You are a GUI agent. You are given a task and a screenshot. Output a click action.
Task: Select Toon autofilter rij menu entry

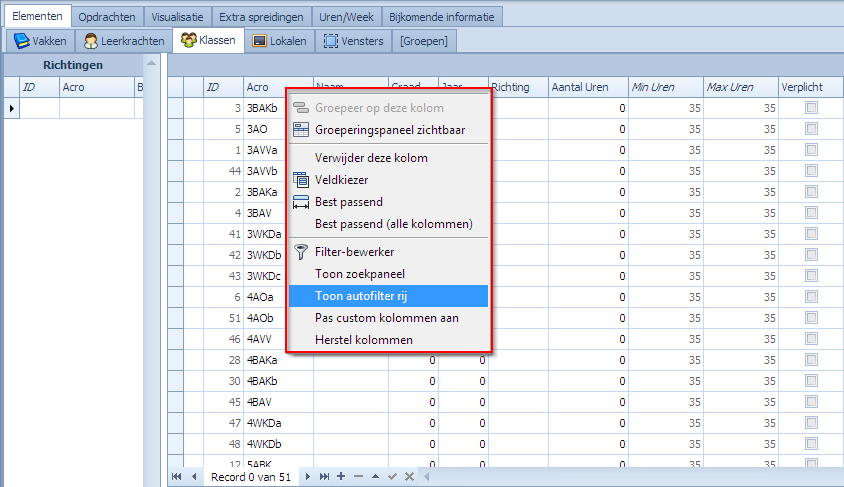click(x=388, y=296)
